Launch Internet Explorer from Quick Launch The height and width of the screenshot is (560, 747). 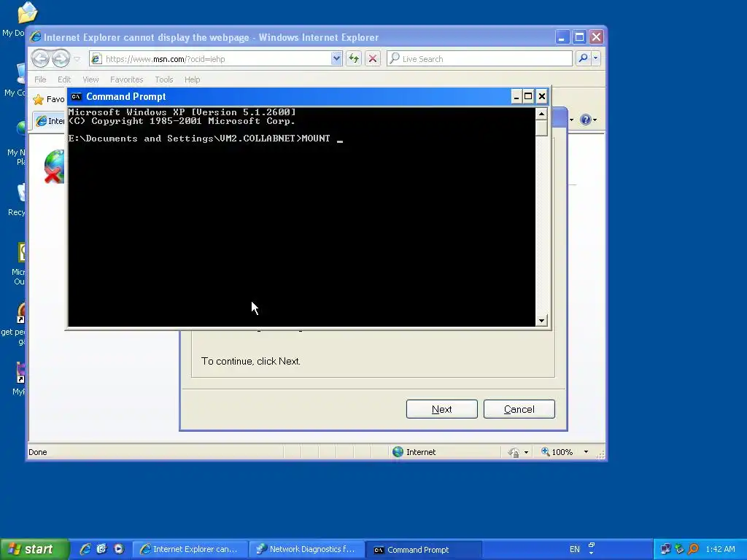click(85, 549)
